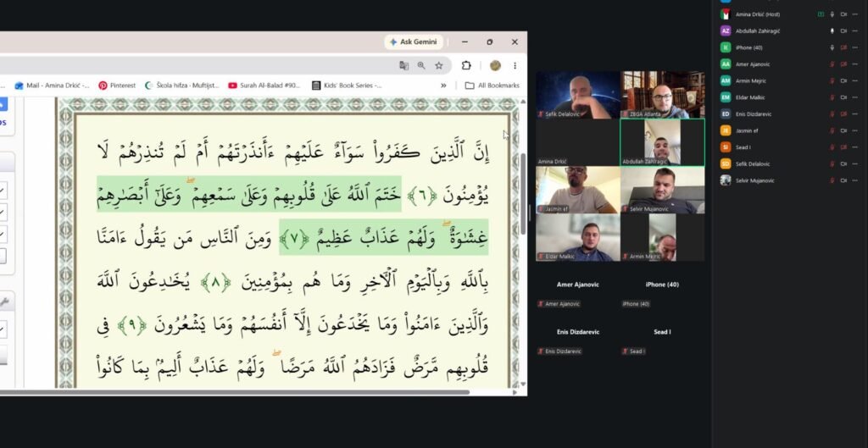Viewport: 868px width, 448px height.
Task: Click the horizontal scrollbar under the page
Action: [235, 392]
